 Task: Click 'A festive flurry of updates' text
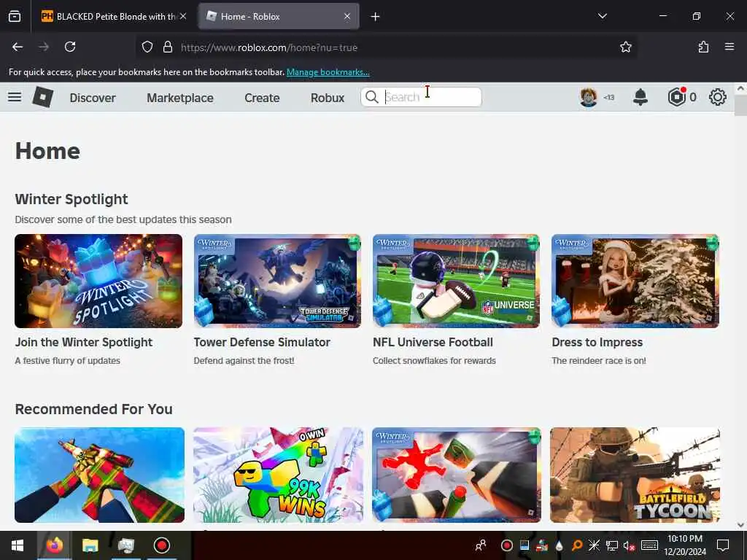(x=68, y=360)
